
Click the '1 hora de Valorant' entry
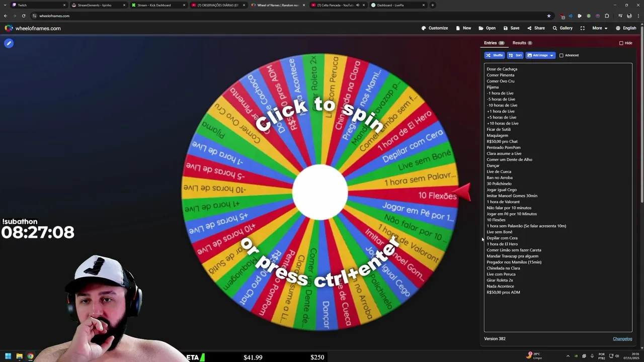pyautogui.click(x=503, y=202)
